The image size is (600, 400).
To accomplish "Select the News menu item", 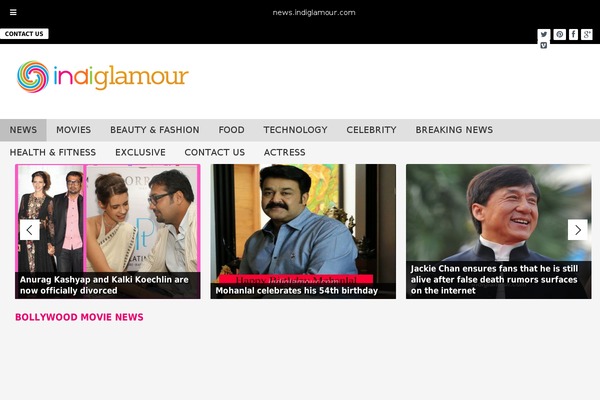I will [23, 130].
